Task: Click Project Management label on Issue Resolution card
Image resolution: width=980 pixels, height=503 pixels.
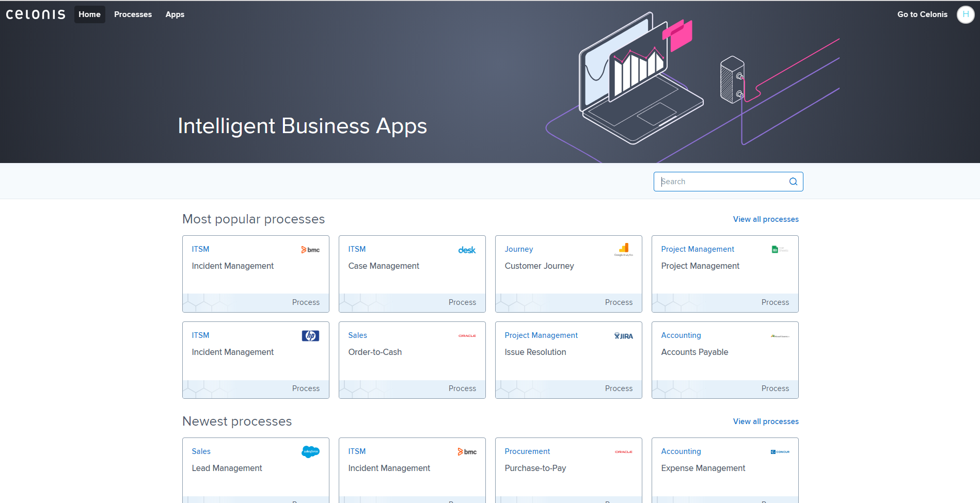Action: [x=541, y=335]
